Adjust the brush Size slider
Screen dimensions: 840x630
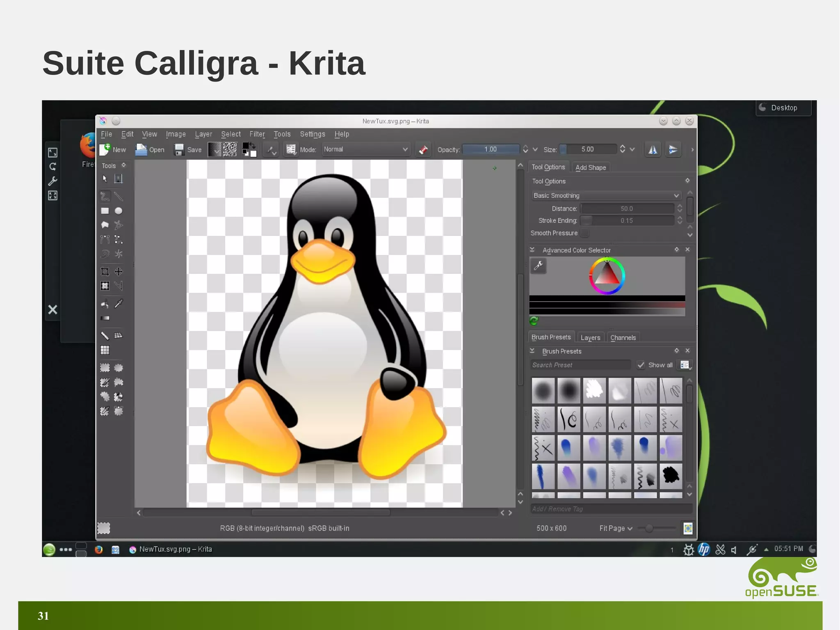588,149
